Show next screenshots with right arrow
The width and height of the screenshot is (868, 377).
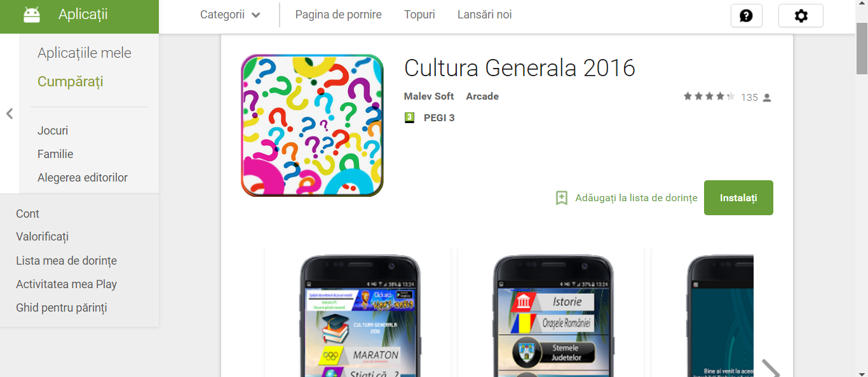(x=770, y=369)
